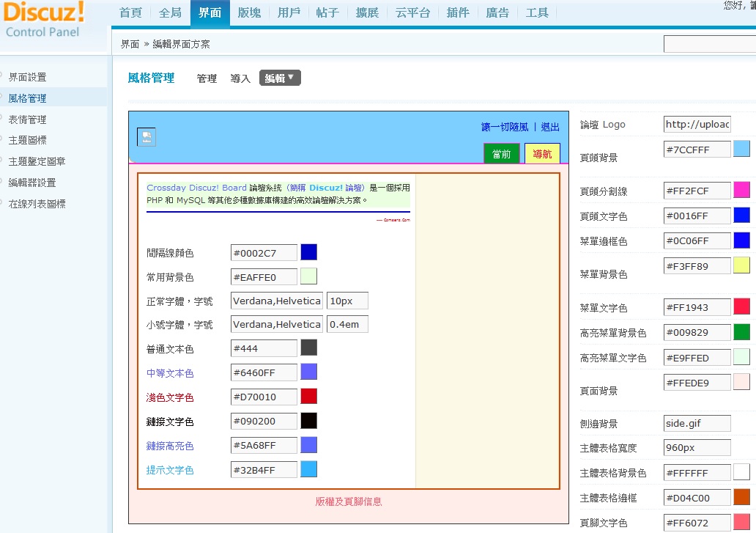Screen dimensions: 756x533
Task: Open 在線列表圖標 in the sidebar
Action: point(37,204)
